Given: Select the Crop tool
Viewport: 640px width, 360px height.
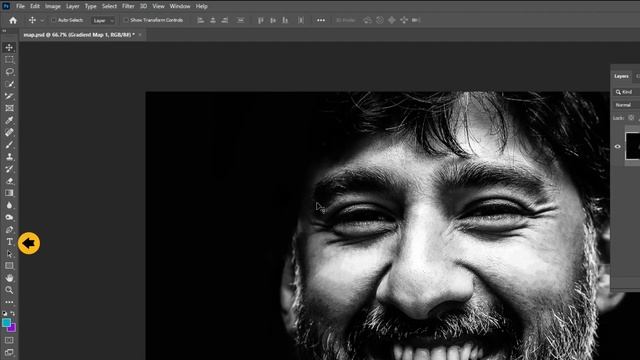Looking at the screenshot, I should pos(9,96).
